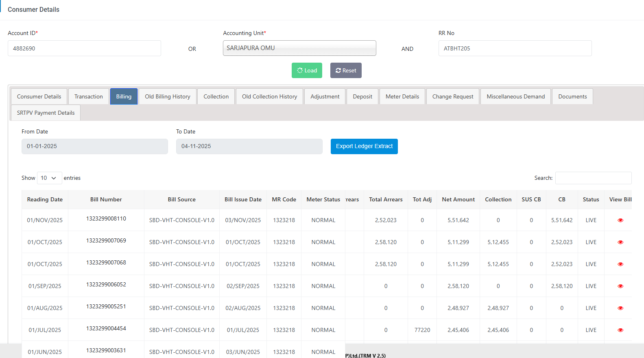Export the ledger extract
Viewport: 644px width, 358px height.
[x=364, y=146]
